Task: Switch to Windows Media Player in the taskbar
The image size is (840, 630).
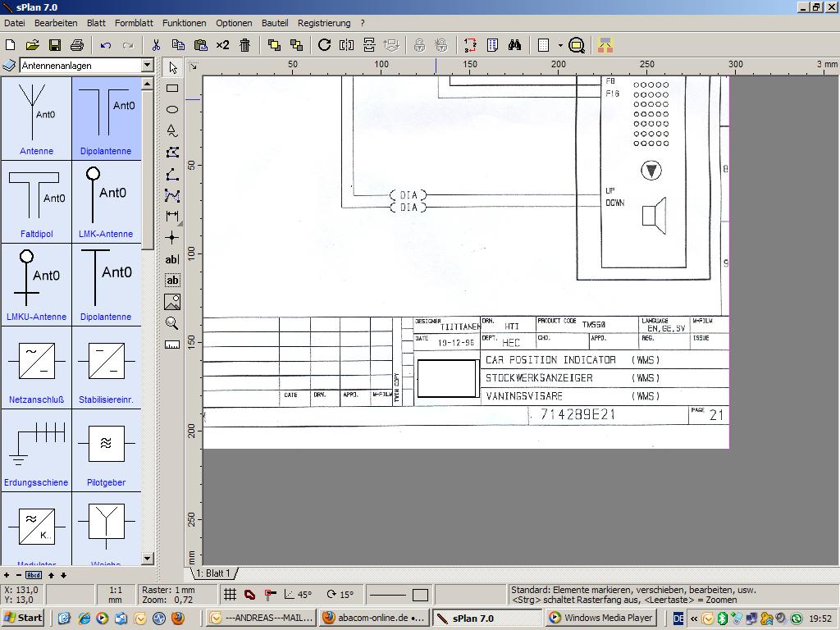Action: click(603, 618)
